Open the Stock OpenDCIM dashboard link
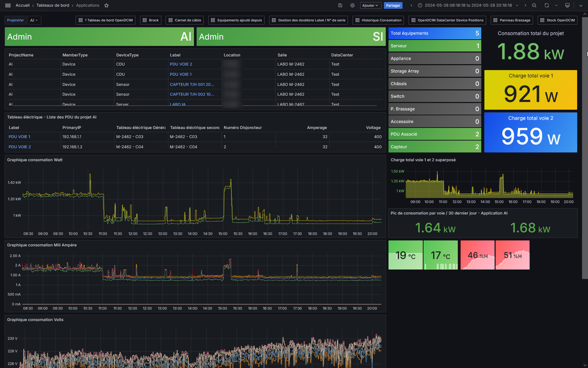588x368 pixels. 557,20
